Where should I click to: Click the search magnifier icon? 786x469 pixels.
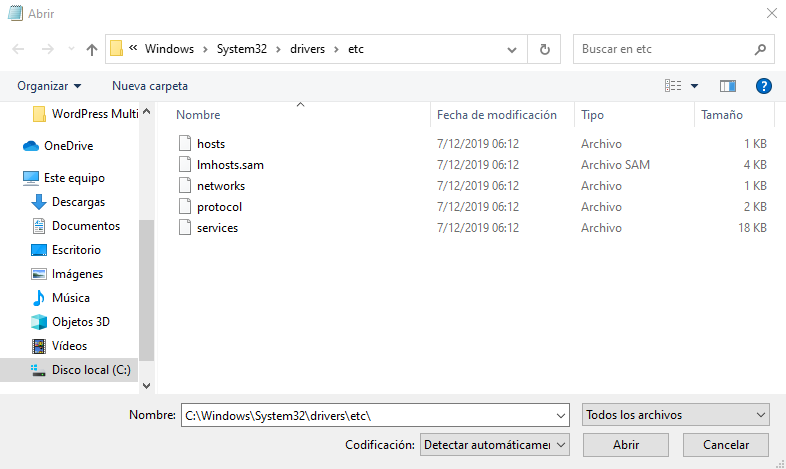[x=760, y=49]
